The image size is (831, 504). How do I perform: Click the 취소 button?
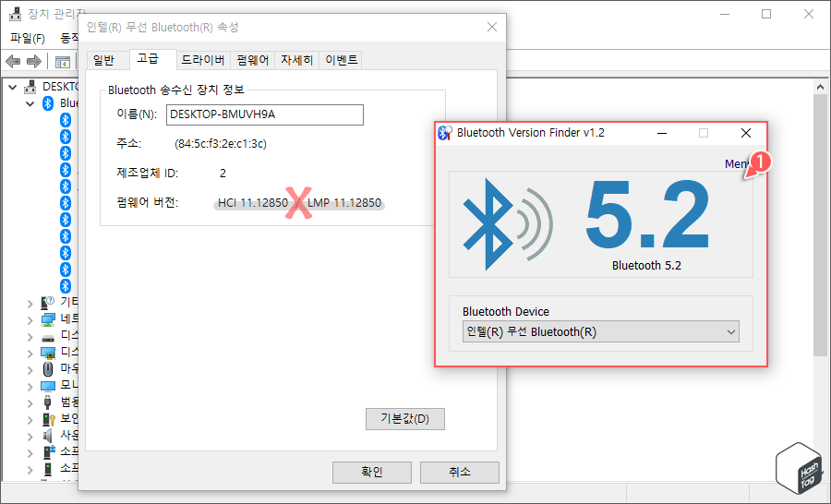(x=460, y=472)
